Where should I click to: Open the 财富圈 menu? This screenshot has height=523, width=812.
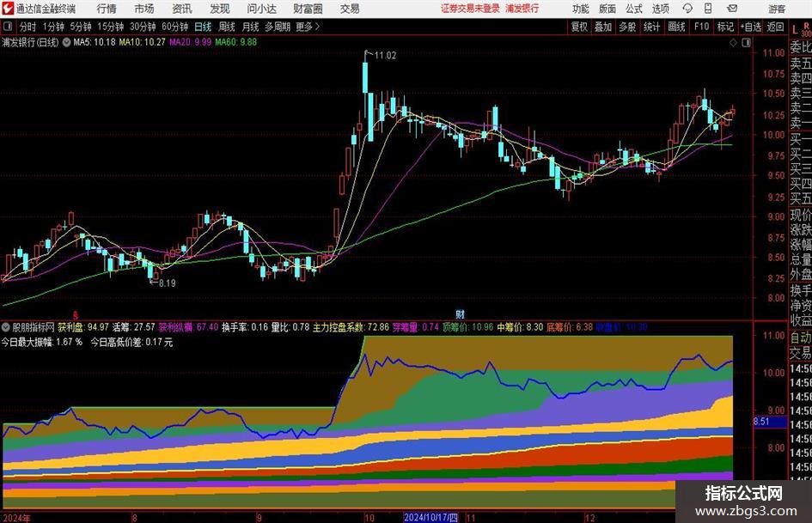308,9
